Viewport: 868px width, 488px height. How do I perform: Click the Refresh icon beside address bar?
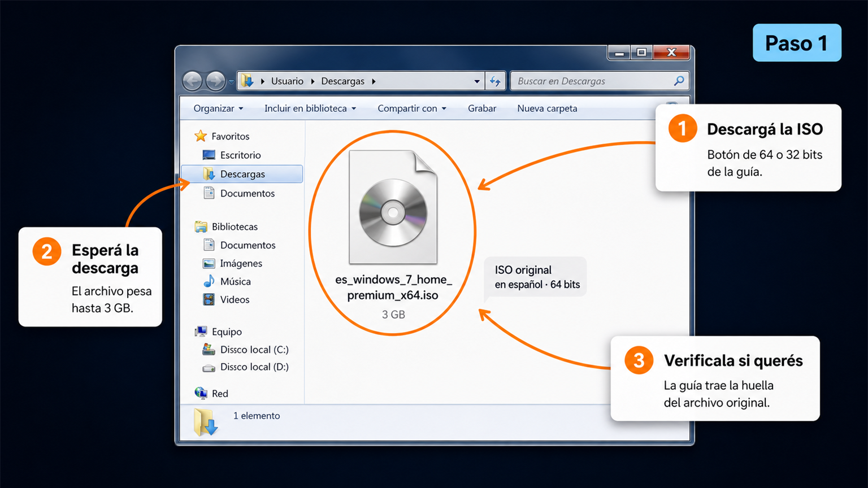(x=495, y=81)
